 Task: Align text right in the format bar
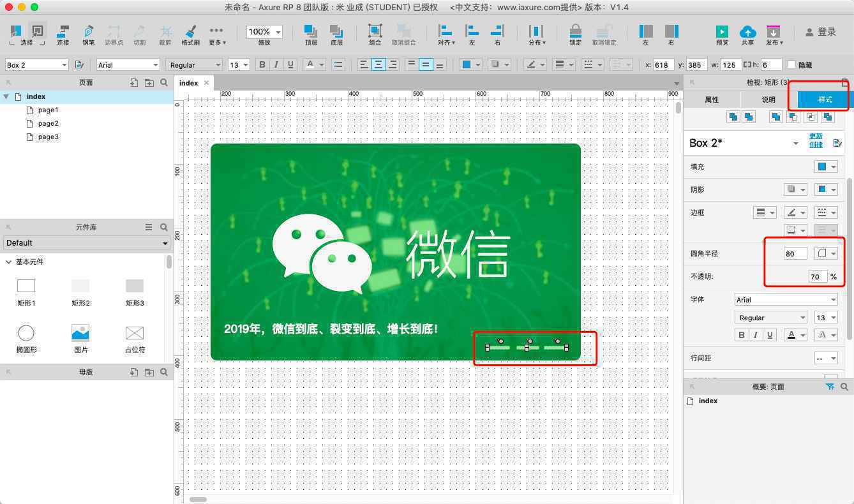pos(393,64)
